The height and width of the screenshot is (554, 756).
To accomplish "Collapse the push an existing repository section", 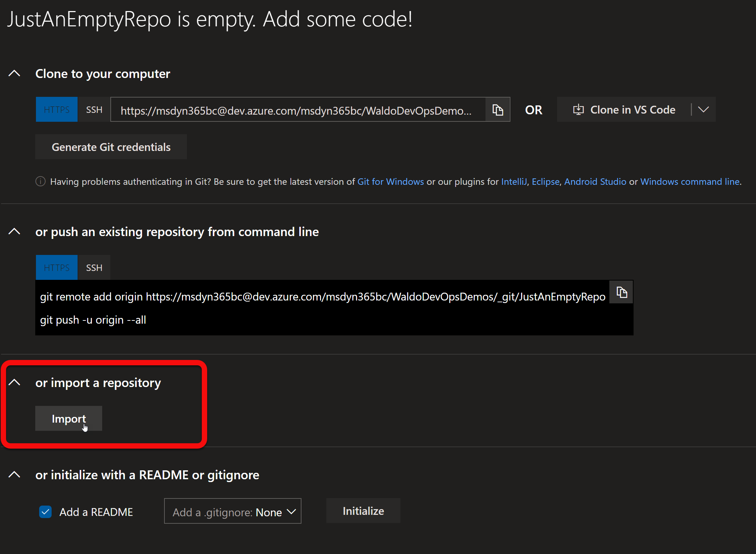I will [14, 231].
